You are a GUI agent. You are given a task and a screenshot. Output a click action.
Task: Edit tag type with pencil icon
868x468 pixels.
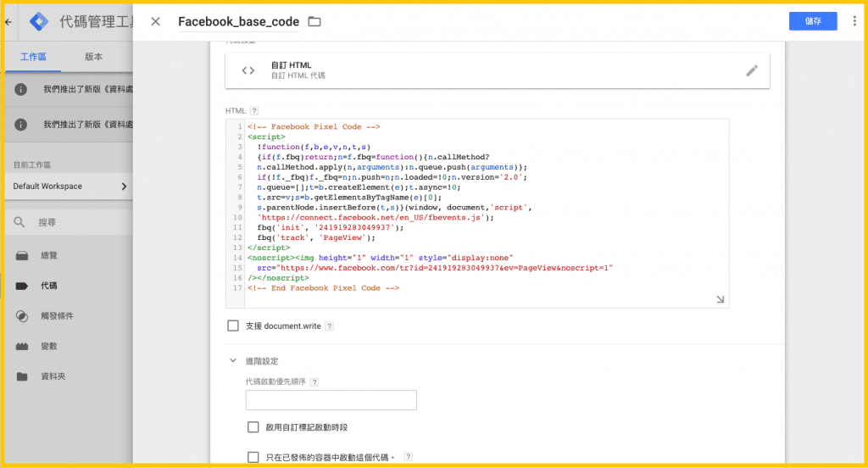tap(751, 70)
